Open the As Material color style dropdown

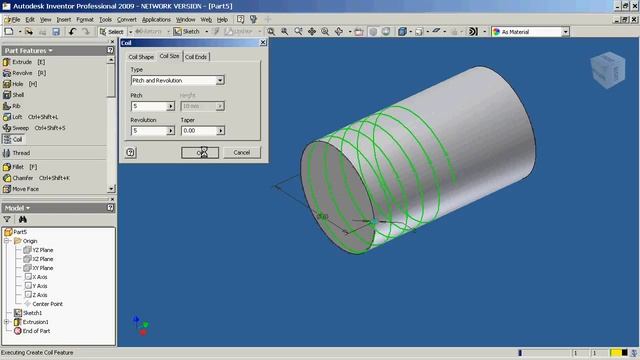[565, 32]
